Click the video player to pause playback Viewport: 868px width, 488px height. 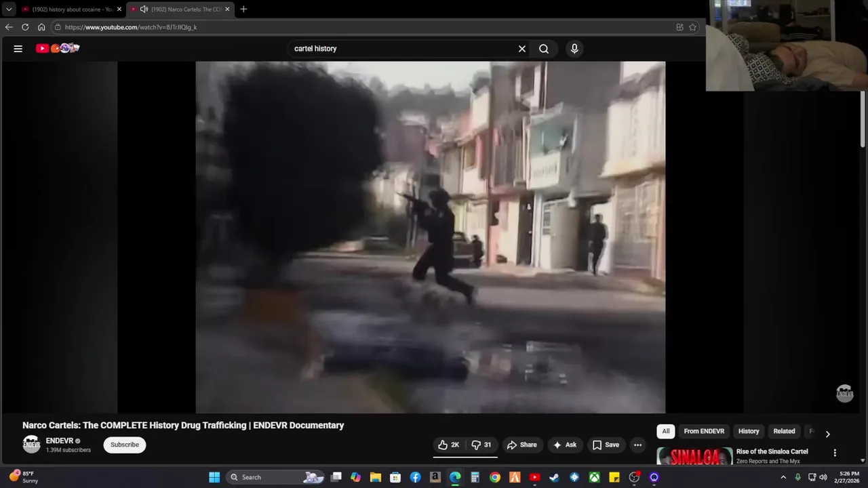pyautogui.click(x=430, y=237)
